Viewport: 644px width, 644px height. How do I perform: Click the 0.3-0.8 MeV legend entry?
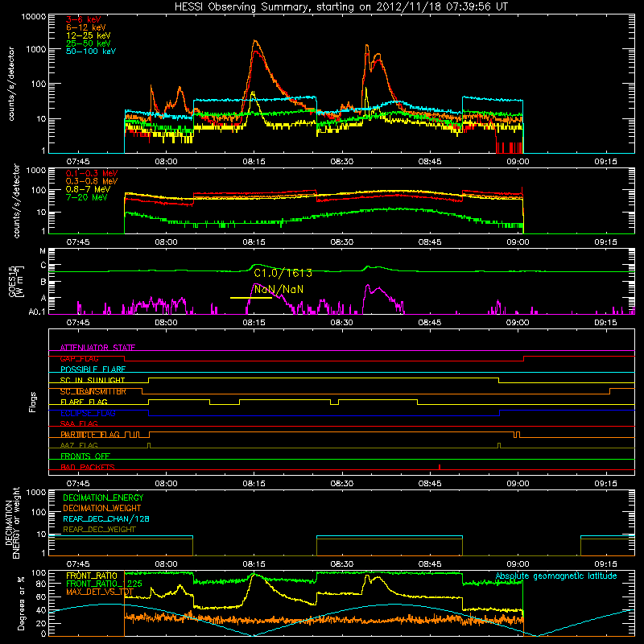point(92,181)
